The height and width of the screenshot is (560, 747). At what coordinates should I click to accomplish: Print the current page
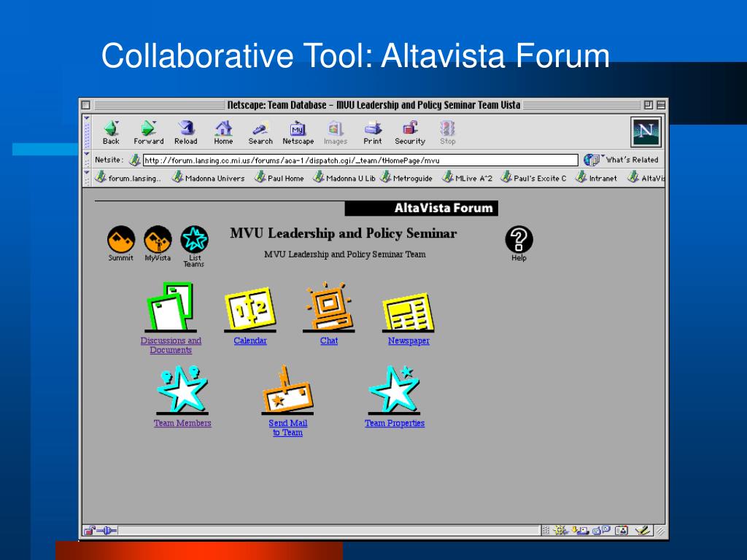pyautogui.click(x=373, y=133)
